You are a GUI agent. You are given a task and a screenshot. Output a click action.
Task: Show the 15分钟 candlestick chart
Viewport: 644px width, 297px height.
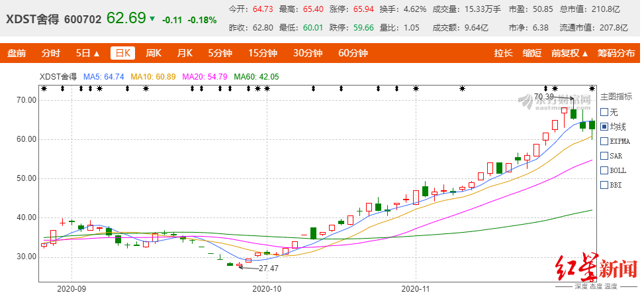point(263,53)
